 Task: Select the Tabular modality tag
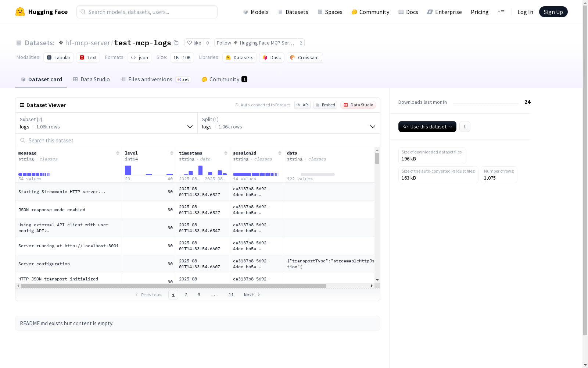[x=59, y=57]
